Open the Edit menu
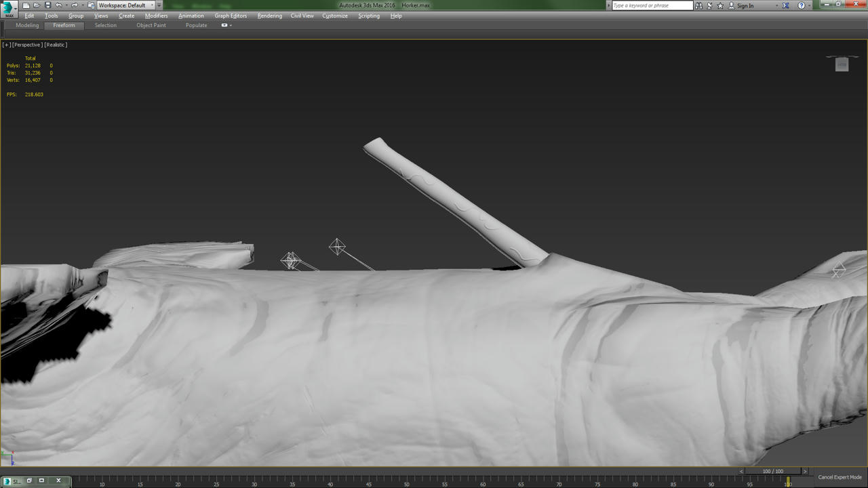 click(x=29, y=16)
